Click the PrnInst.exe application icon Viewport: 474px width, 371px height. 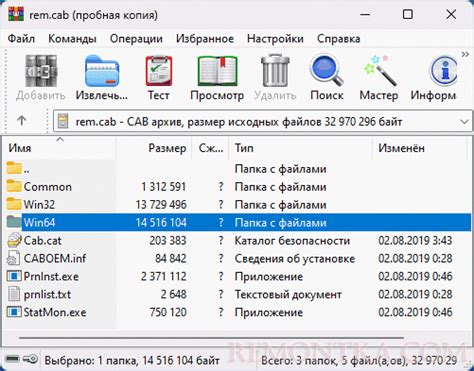tap(14, 276)
